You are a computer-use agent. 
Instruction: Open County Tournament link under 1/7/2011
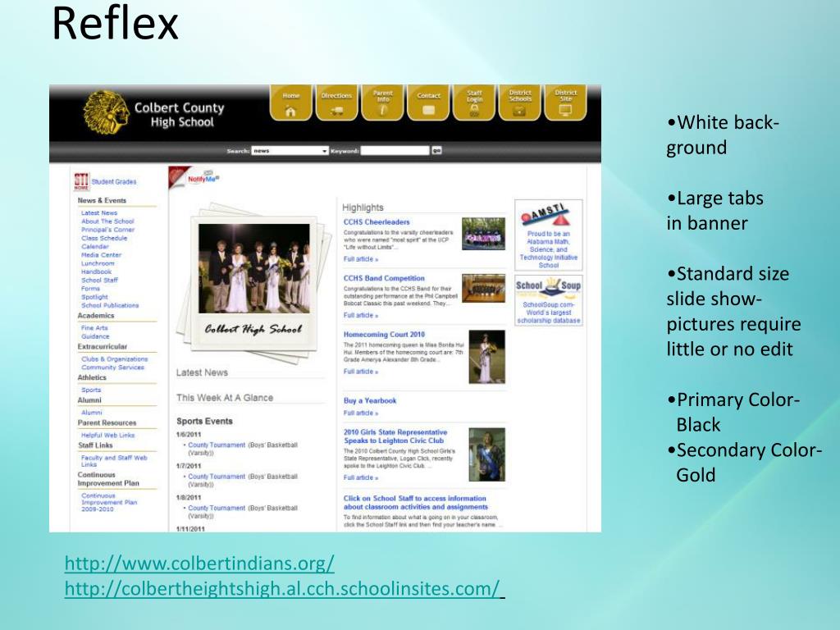click(217, 477)
